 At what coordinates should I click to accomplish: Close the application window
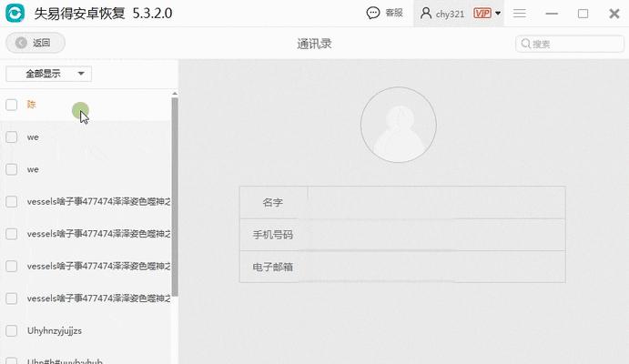pyautogui.click(x=614, y=14)
